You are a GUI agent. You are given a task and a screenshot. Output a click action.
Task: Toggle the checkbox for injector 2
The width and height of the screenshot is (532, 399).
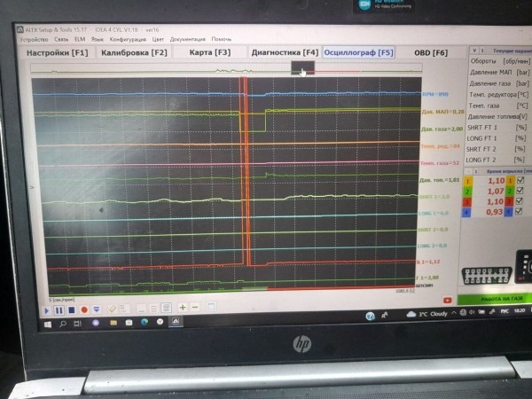pyautogui.click(x=521, y=191)
